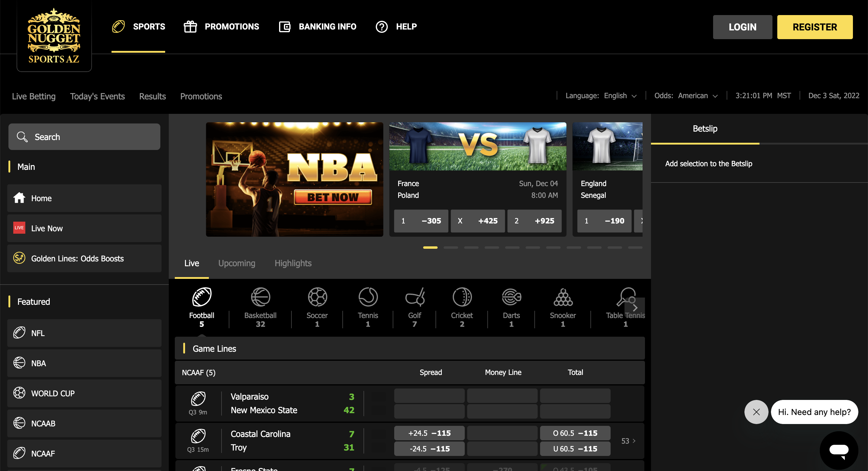Image resolution: width=868 pixels, height=471 pixels.
Task: Open the Valparaiso vs New Mexico State game
Action: [264, 403]
